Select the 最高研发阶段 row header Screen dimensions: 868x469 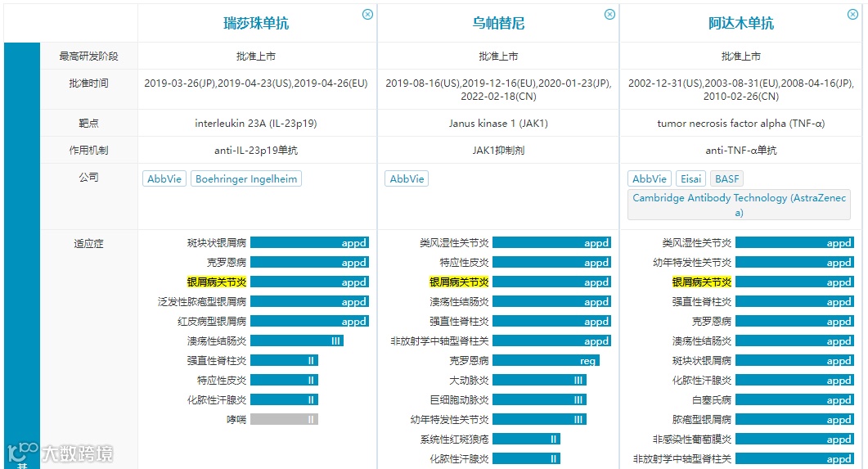pos(88,56)
